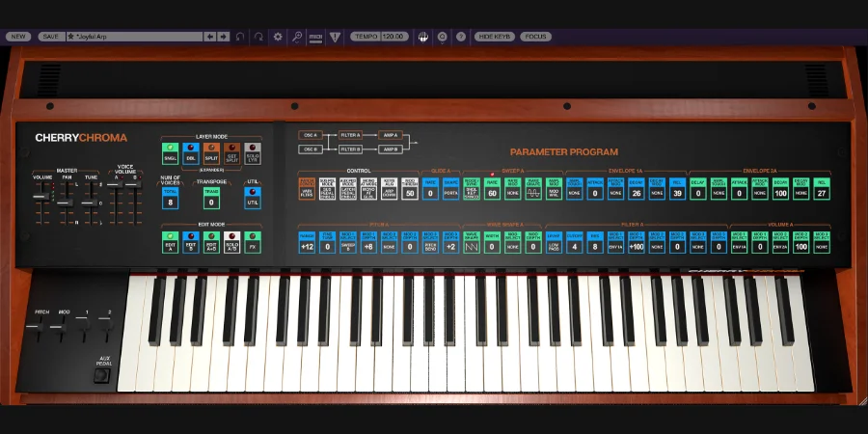The height and width of the screenshot is (434, 868).
Task: Click the Sweep A Rate value 60
Action: pos(492,193)
